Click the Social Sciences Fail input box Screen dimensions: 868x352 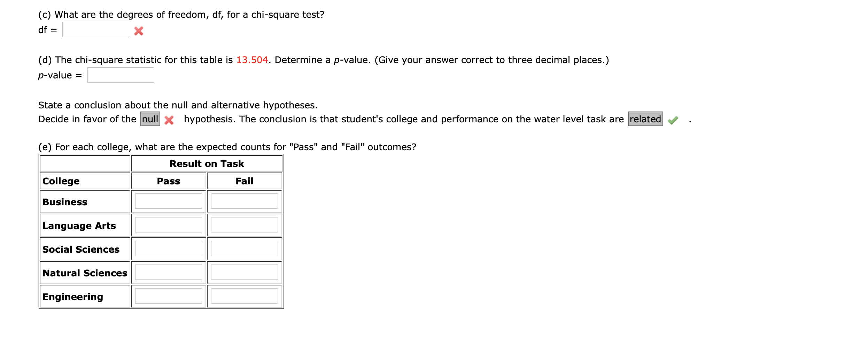pos(244,249)
